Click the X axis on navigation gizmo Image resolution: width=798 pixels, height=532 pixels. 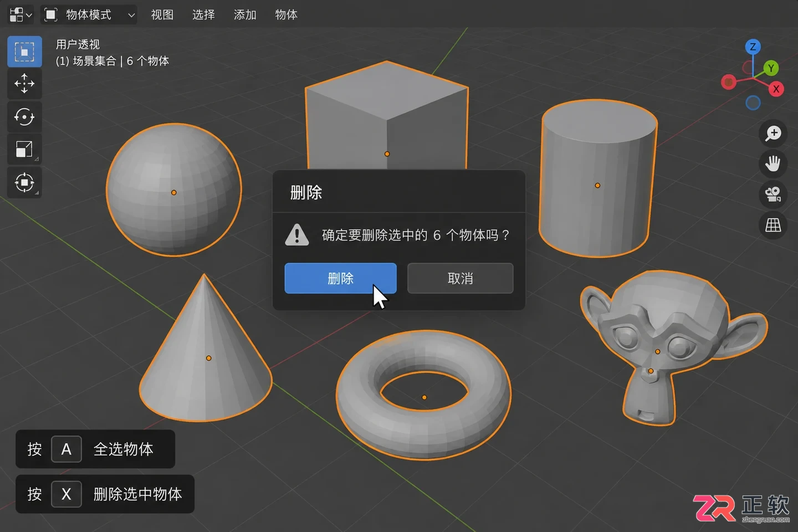776,89
